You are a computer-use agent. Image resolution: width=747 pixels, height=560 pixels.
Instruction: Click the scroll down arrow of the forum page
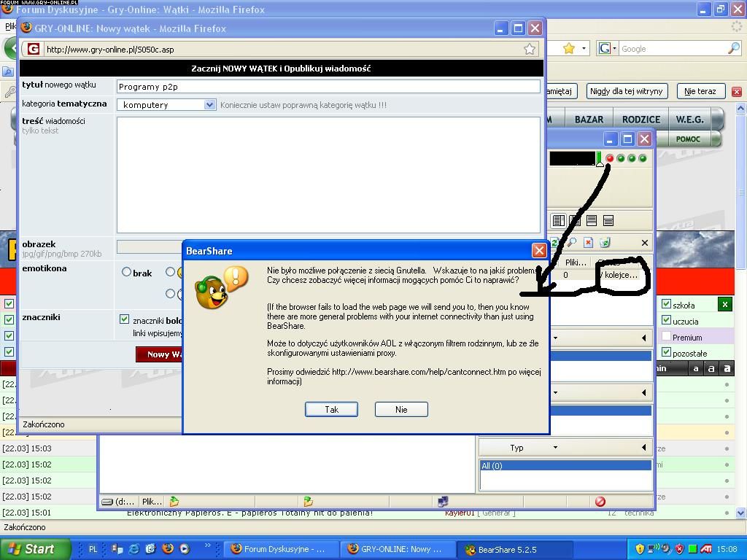(740, 513)
